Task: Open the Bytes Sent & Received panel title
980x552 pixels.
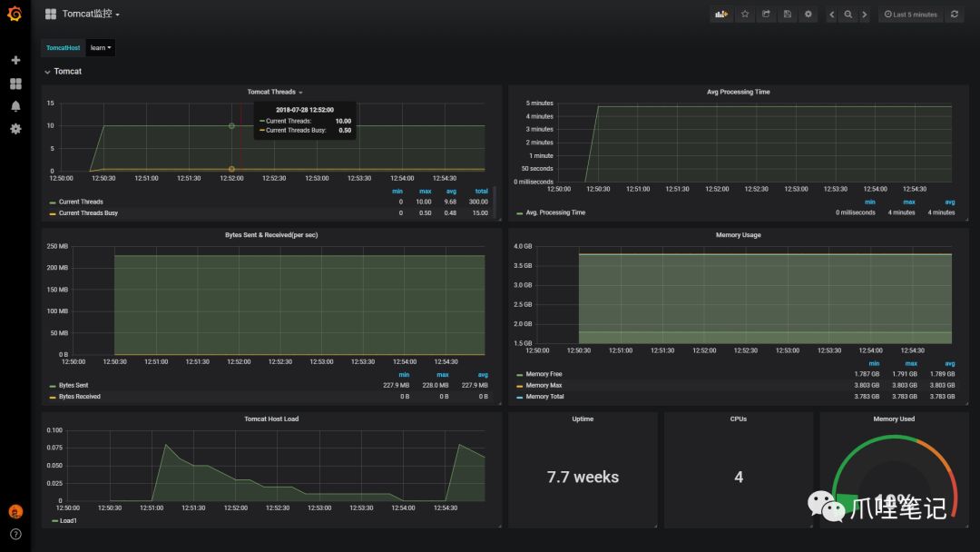Action: pyautogui.click(x=271, y=235)
